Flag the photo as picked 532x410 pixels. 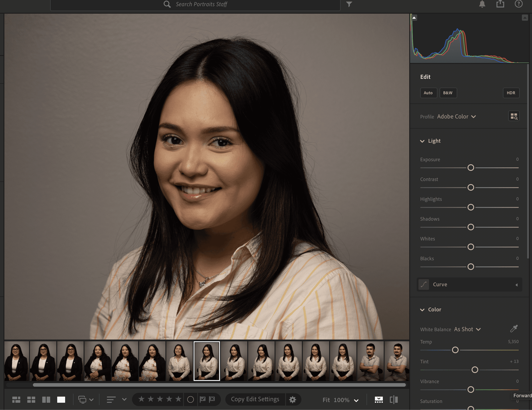[203, 399]
